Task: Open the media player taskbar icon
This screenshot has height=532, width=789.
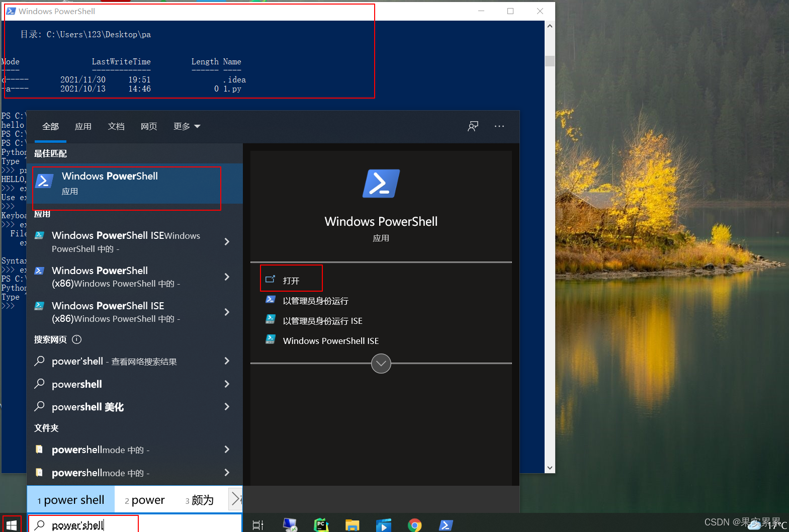Action: pos(383,525)
